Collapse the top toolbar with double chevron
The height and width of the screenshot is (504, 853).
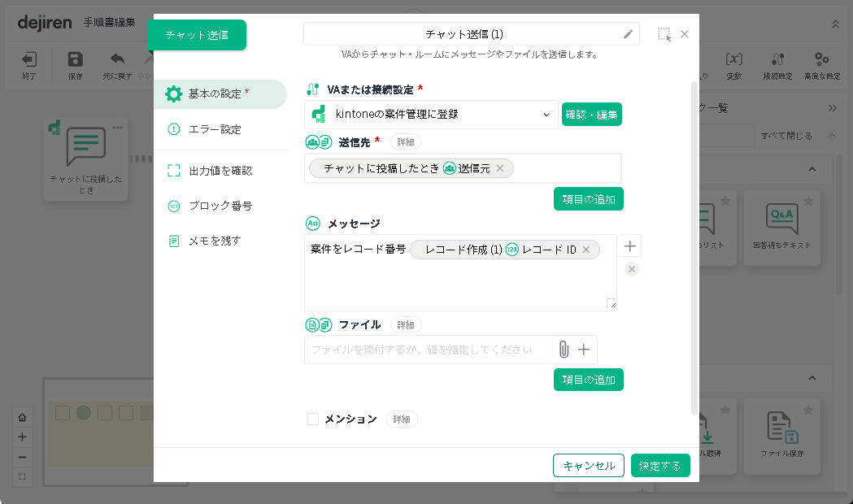[835, 24]
